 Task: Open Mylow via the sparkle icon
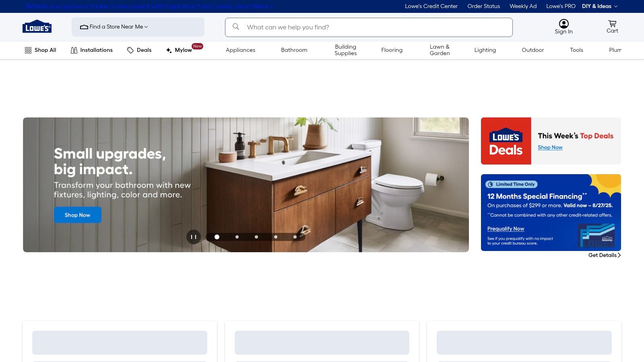169,50
